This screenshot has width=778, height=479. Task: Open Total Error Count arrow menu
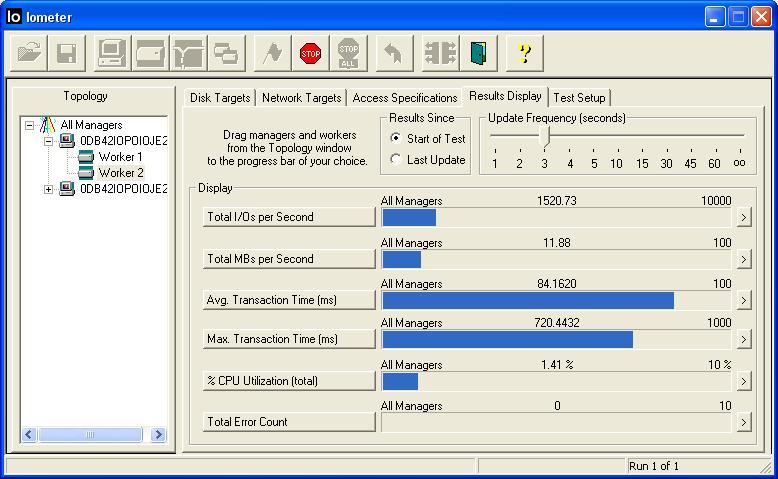click(x=743, y=422)
